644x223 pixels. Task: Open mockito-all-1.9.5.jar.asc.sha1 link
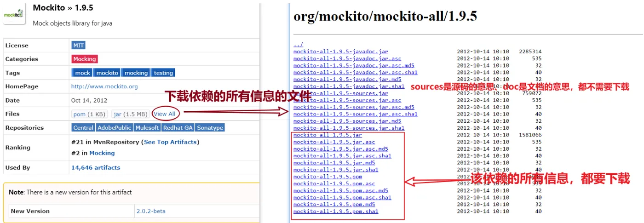[x=342, y=156]
